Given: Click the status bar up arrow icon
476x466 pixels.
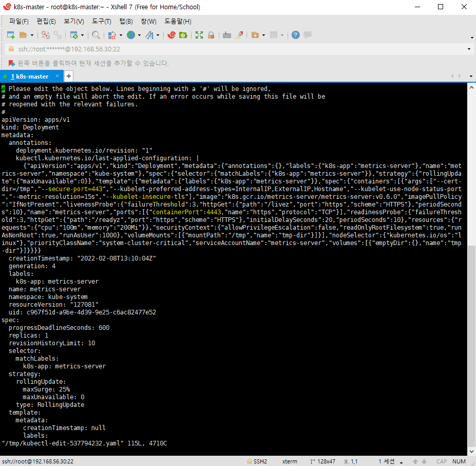Looking at the screenshot, I should click(x=415, y=461).
